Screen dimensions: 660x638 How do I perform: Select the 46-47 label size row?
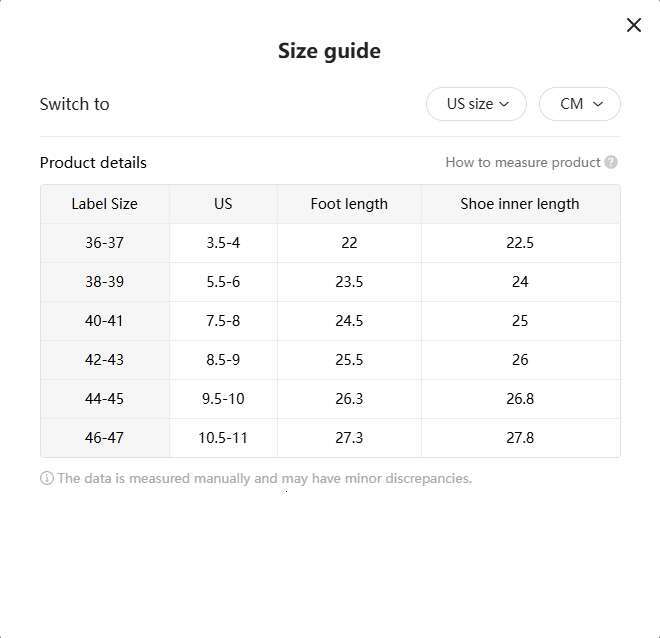pos(104,438)
